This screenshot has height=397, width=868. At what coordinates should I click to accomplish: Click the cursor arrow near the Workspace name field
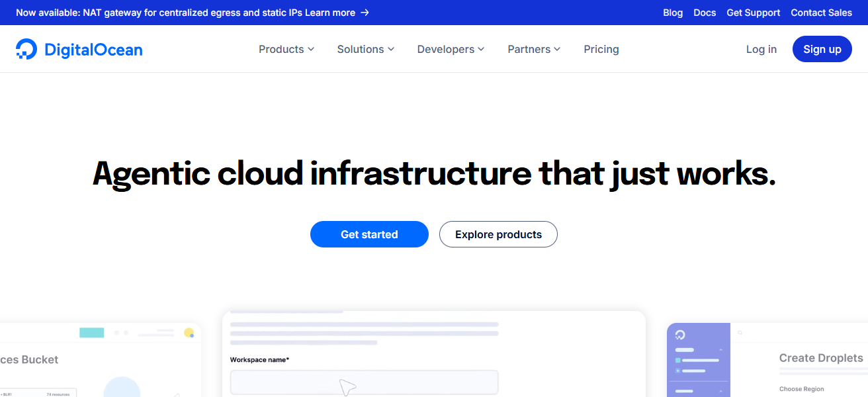[346, 386]
